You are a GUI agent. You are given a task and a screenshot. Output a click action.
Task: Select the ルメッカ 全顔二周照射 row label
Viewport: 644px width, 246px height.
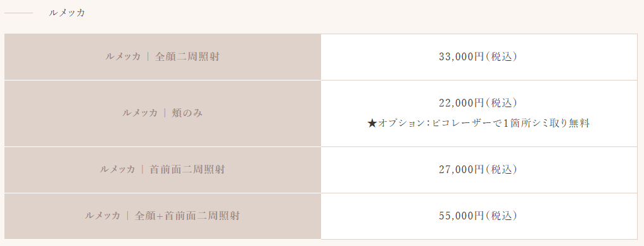pyautogui.click(x=163, y=57)
